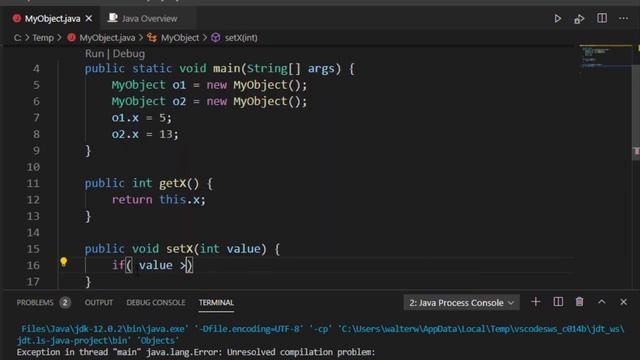
Task: Close the MyObject.java tab
Action: point(89,19)
